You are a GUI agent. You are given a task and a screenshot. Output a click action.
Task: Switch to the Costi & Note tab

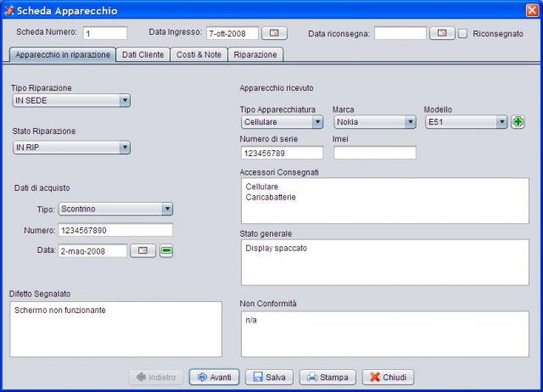(x=199, y=54)
